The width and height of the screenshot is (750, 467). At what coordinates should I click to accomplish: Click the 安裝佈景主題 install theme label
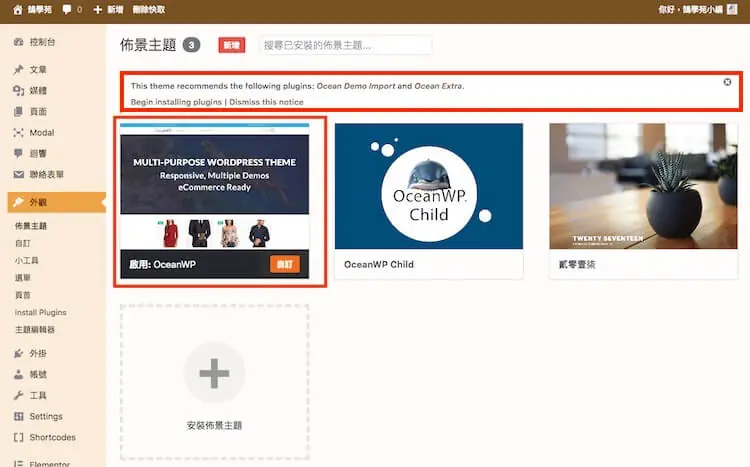(214, 425)
